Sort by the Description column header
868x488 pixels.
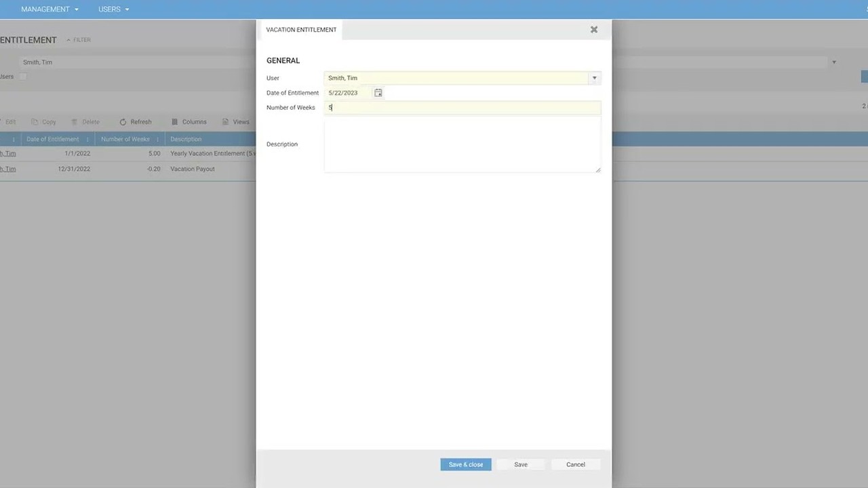tap(186, 140)
